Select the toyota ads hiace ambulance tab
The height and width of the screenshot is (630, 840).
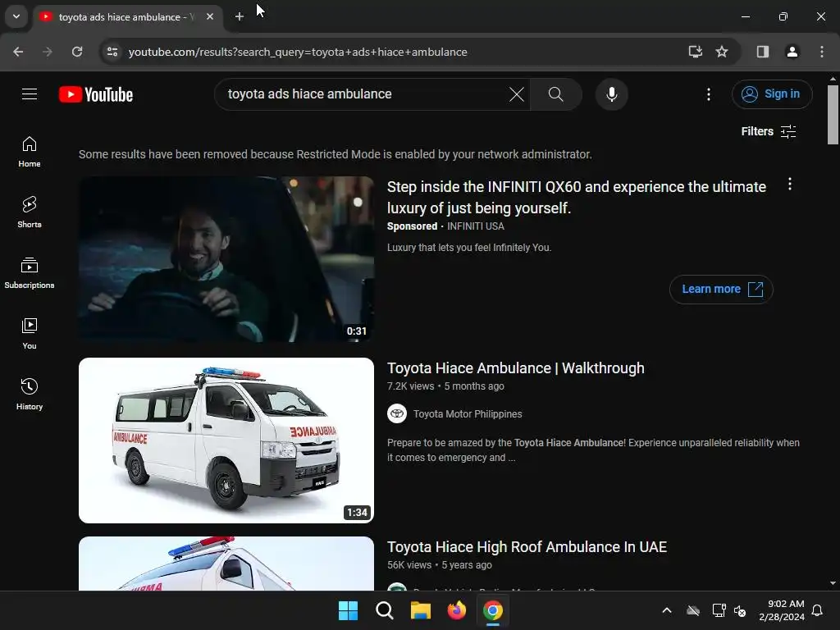[127, 16]
